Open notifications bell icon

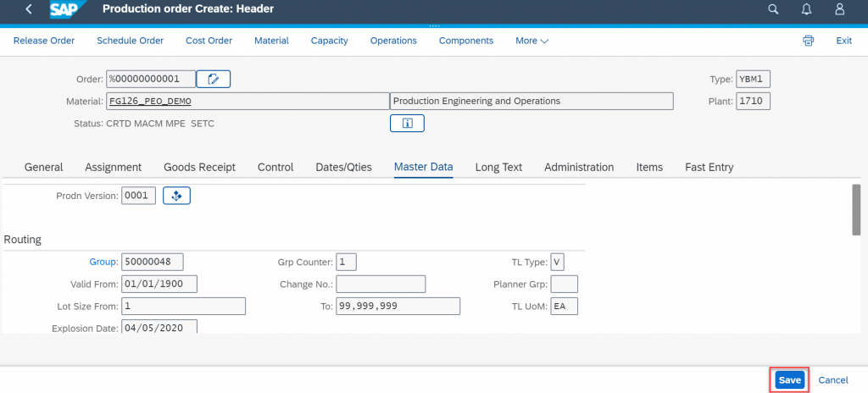pyautogui.click(x=807, y=8)
